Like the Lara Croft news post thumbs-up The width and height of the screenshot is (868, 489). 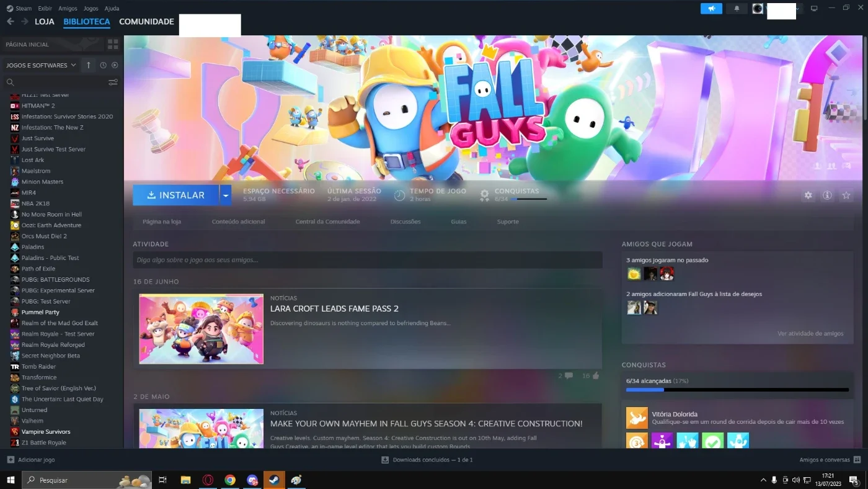point(596,375)
